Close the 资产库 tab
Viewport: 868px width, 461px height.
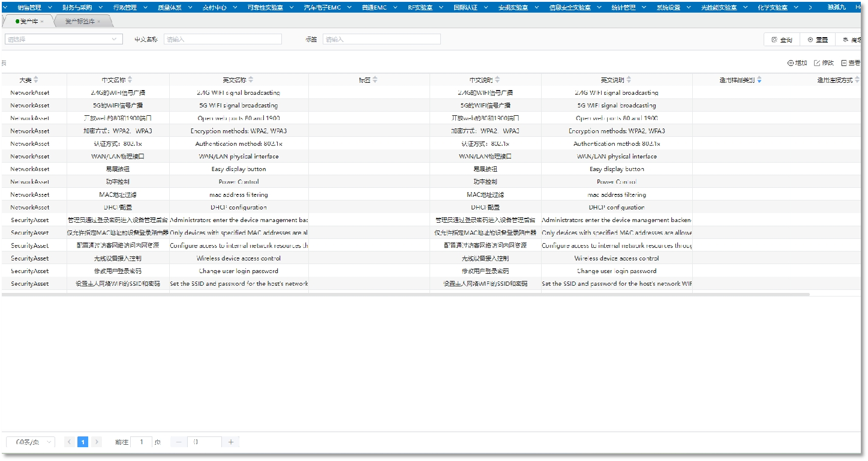[x=42, y=22]
